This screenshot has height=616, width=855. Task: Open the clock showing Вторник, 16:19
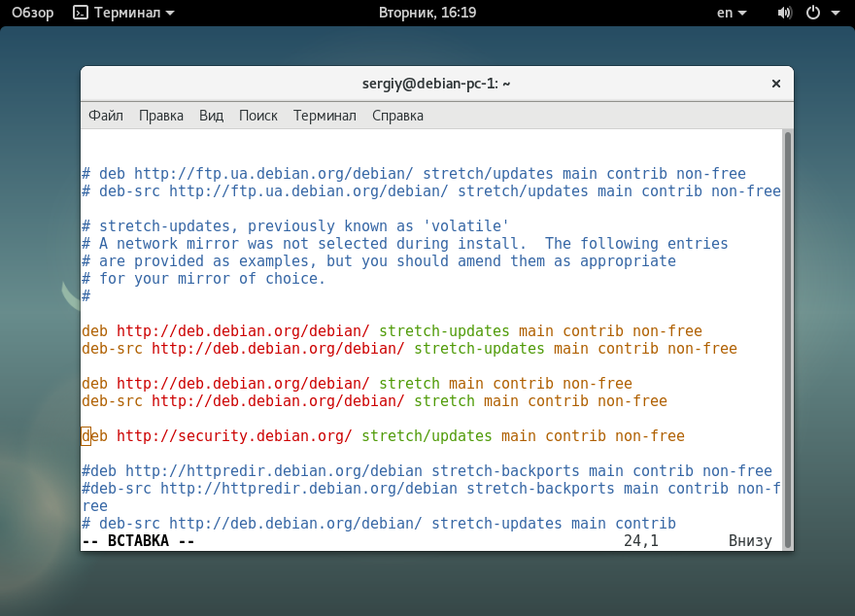point(427,13)
